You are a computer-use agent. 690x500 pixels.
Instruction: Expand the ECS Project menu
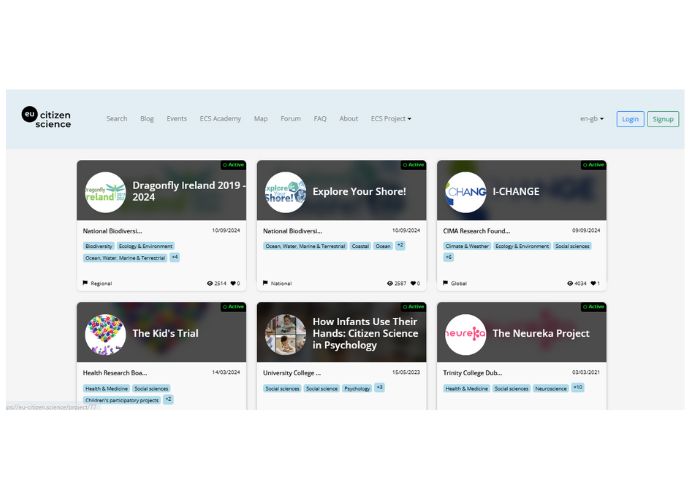[x=391, y=119]
